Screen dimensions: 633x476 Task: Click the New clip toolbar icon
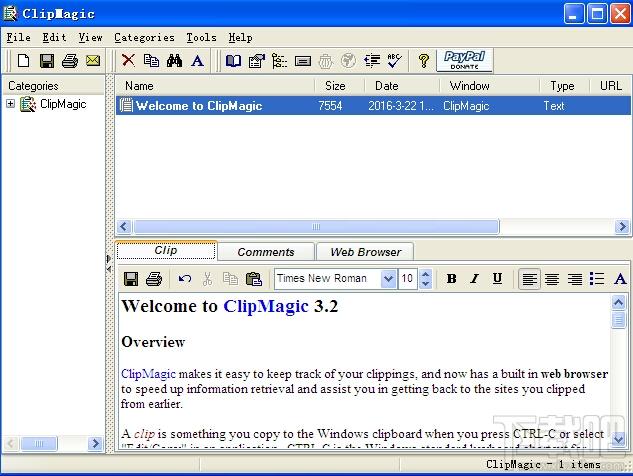point(23,61)
